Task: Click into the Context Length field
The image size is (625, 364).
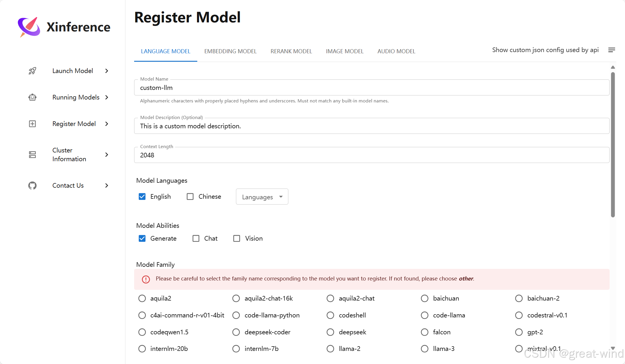Action: tap(371, 155)
